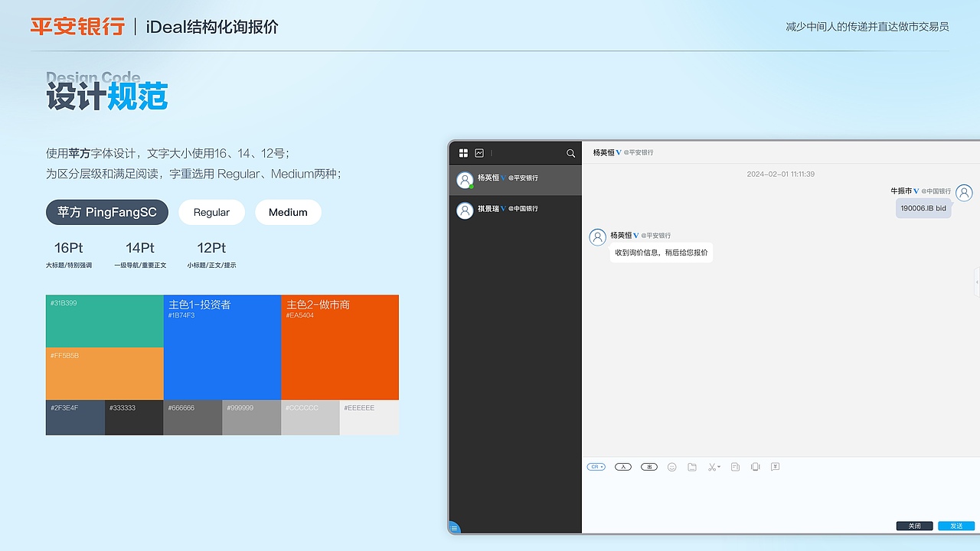Toggle the CR mode pill in chat toolbar

[594, 466]
